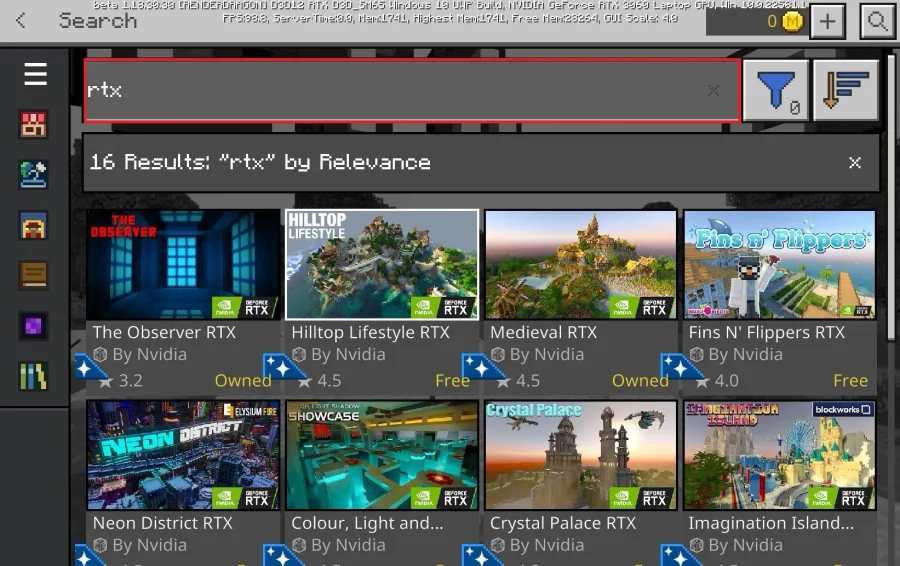Open Fins N' Flippers RTX thumbnail
This screenshot has width=900, height=566.
click(x=779, y=265)
